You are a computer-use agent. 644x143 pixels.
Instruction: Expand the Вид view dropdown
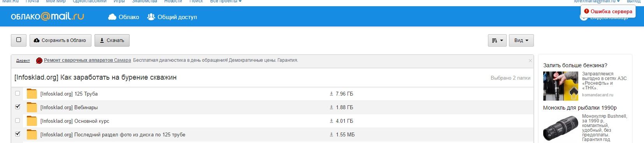click(x=521, y=40)
